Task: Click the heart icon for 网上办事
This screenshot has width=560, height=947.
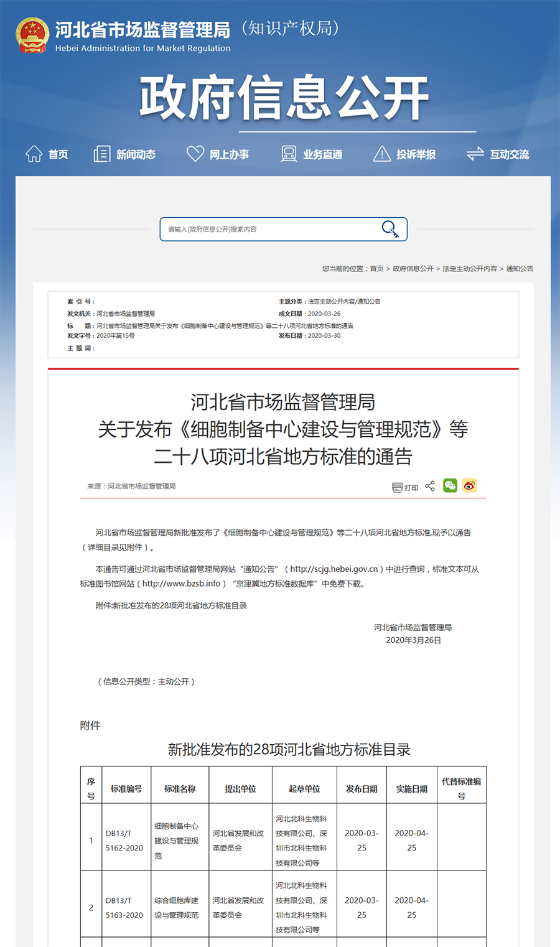Action: tap(195, 154)
